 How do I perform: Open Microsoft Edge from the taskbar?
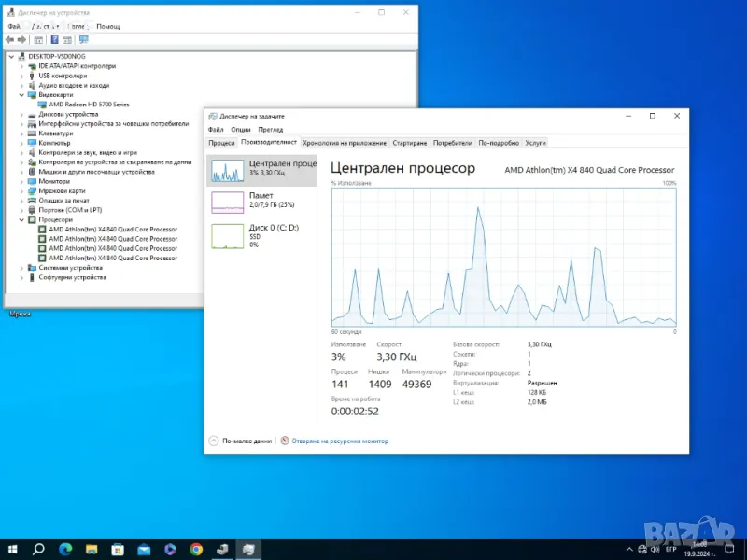pos(66,549)
